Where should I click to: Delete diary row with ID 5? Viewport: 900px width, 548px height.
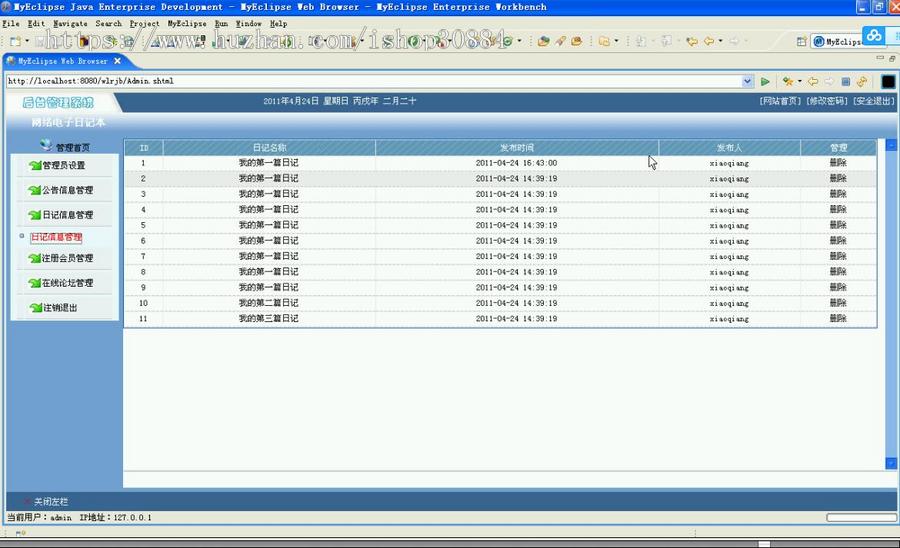pyautogui.click(x=838, y=225)
